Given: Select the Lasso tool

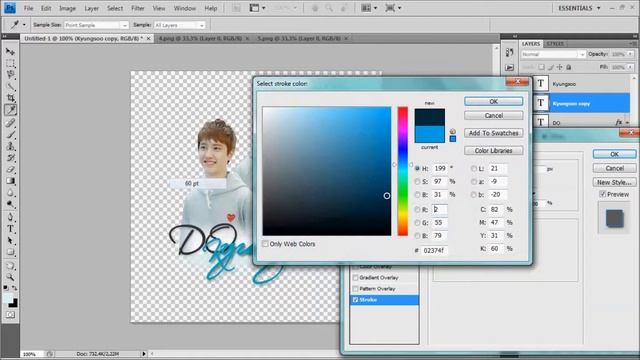Looking at the screenshot, I should point(10,75).
